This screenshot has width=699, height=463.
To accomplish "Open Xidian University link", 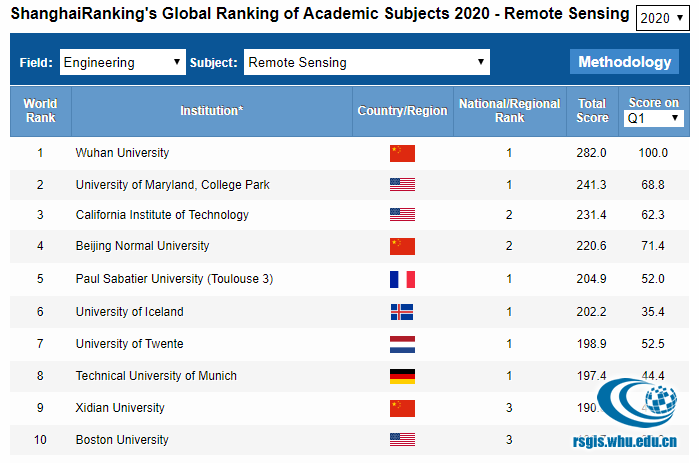I will [x=120, y=408].
